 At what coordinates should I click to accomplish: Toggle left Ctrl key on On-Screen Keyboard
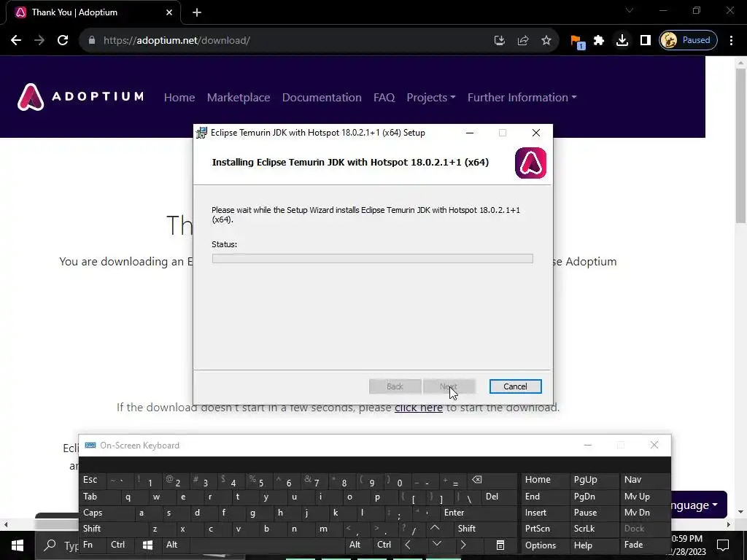(x=120, y=545)
